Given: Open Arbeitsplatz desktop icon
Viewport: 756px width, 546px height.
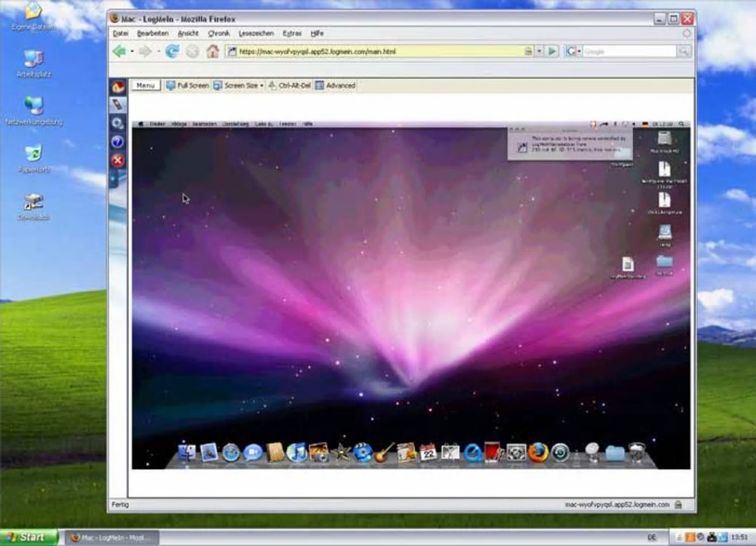Looking at the screenshot, I should 33,64.
